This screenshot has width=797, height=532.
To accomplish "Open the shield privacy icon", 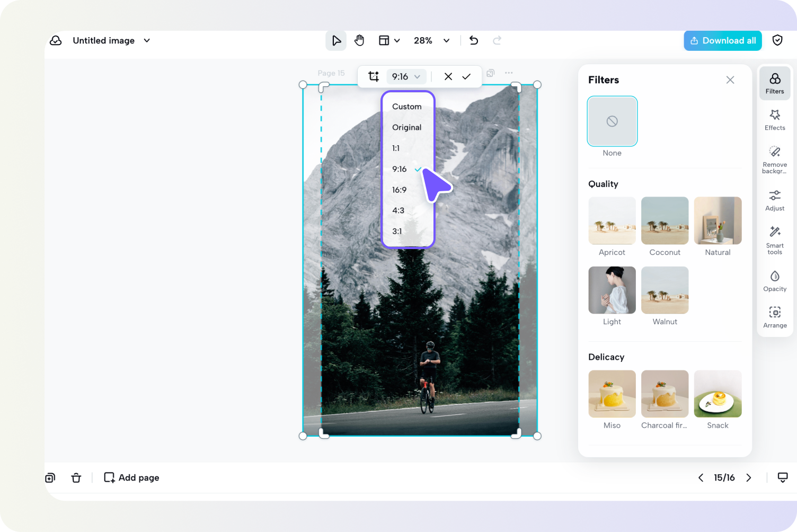I will click(x=777, y=41).
